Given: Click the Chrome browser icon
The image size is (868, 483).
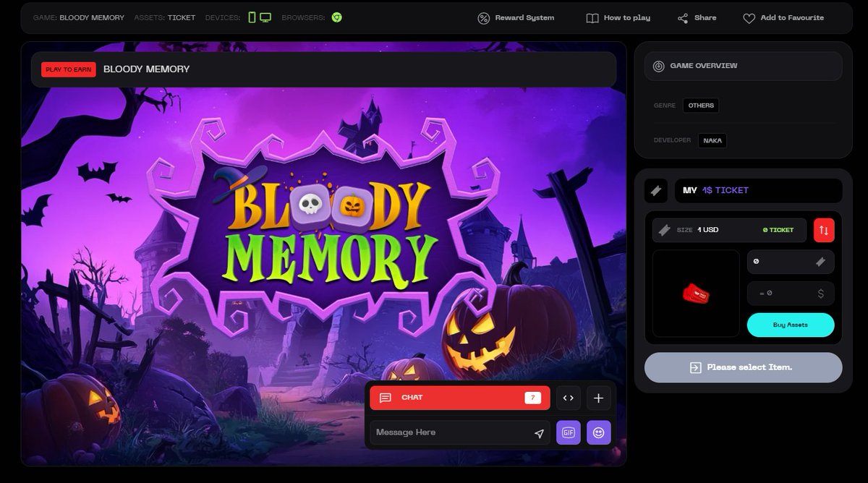Looking at the screenshot, I should 336,17.
